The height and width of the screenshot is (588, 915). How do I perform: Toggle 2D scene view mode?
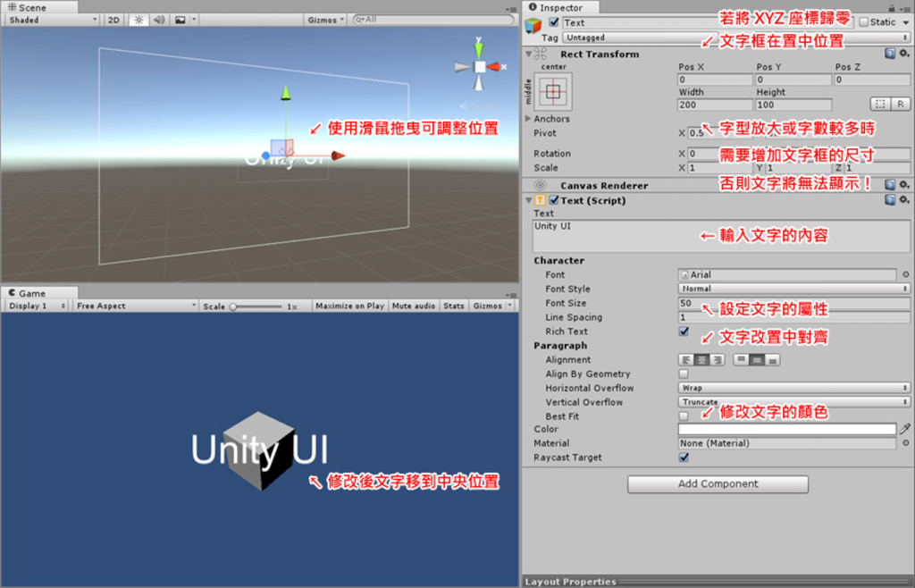click(113, 20)
